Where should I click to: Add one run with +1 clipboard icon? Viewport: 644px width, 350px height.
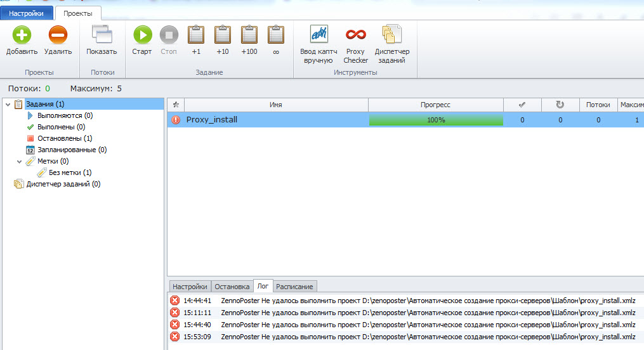[x=196, y=34]
